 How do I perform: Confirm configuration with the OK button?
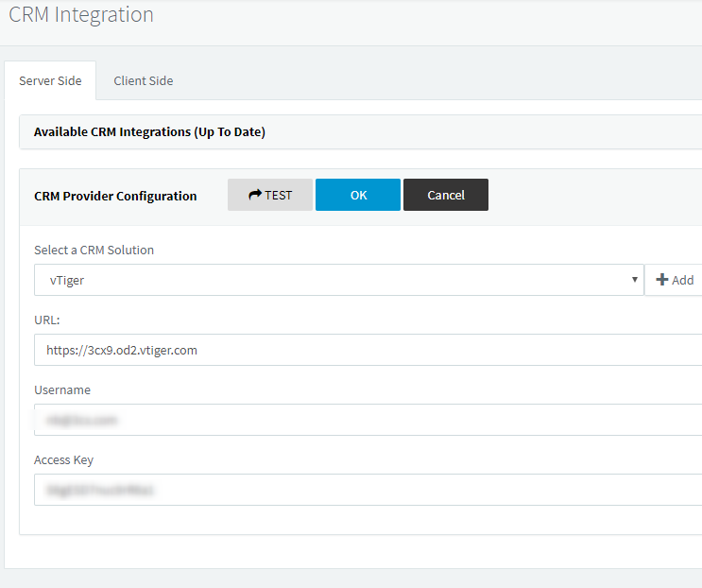(358, 195)
